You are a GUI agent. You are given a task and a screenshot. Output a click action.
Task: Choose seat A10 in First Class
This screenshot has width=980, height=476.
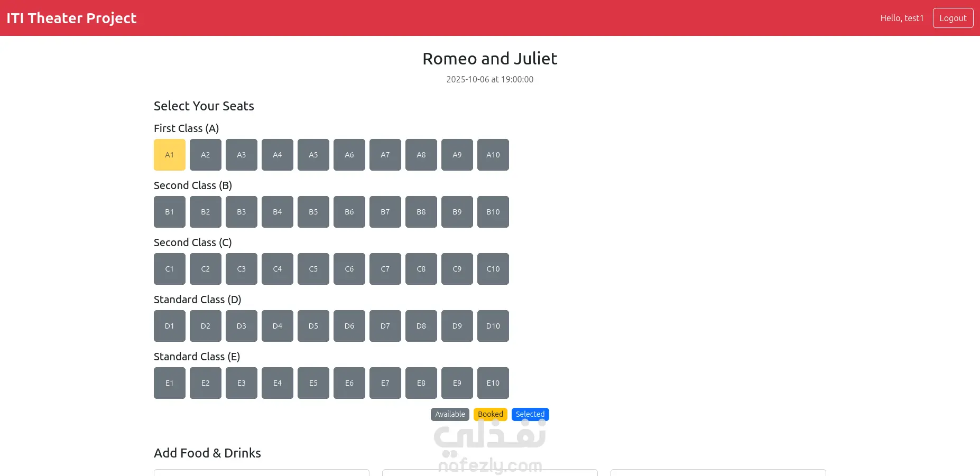pyautogui.click(x=493, y=155)
